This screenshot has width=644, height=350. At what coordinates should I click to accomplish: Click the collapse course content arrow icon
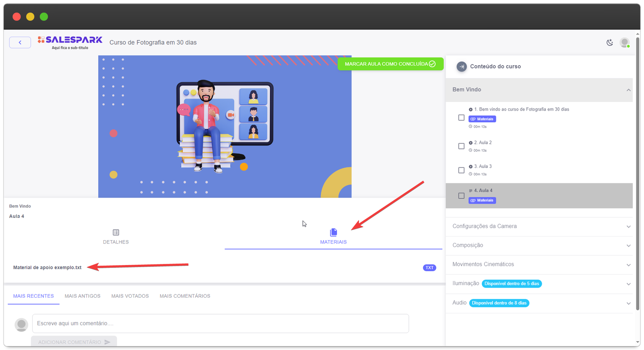[462, 66]
